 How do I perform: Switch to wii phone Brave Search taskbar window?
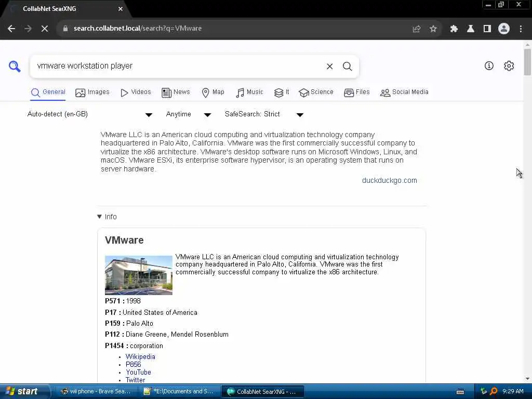click(x=96, y=392)
